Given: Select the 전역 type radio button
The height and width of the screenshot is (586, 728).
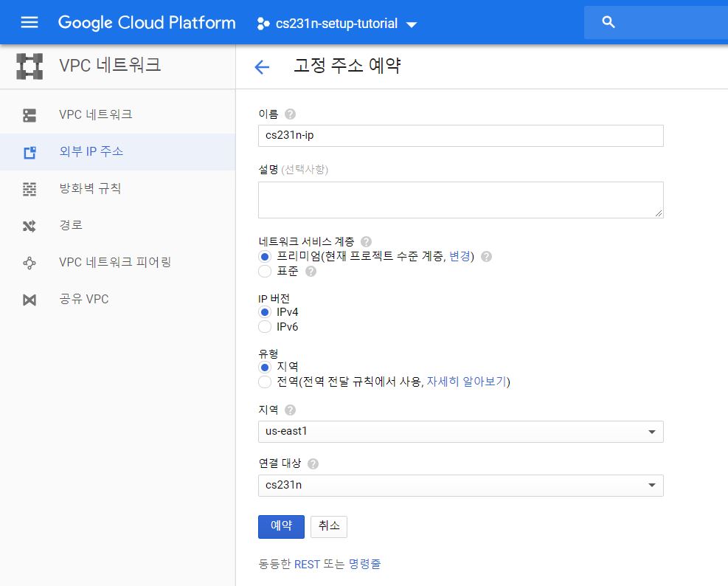Looking at the screenshot, I should coord(265,382).
